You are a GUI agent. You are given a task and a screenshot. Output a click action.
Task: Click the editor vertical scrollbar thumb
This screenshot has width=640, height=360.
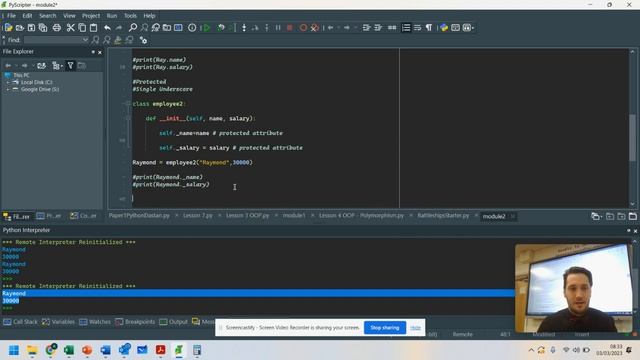click(633, 138)
